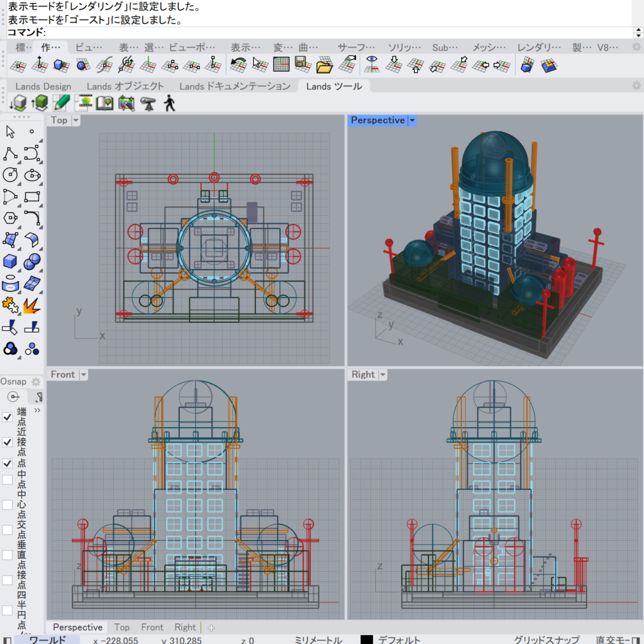Uncheck the 端点 osnap checkbox

[x=8, y=417]
